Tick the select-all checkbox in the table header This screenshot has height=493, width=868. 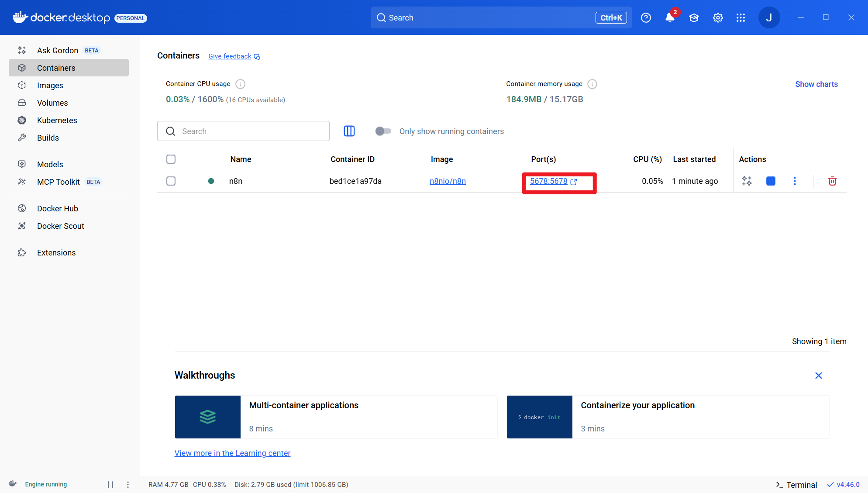point(171,159)
